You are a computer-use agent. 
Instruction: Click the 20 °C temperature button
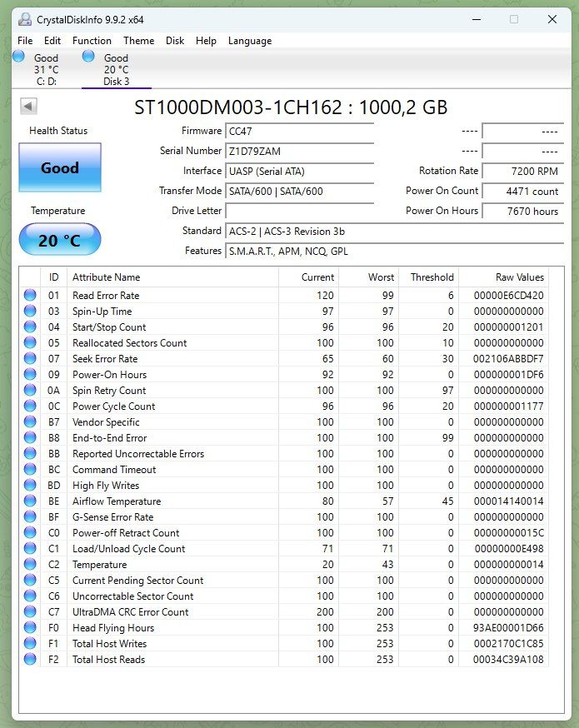coord(60,240)
